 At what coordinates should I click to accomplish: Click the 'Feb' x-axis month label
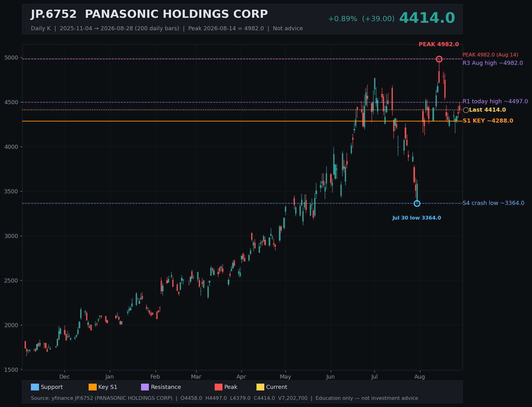pos(155,377)
